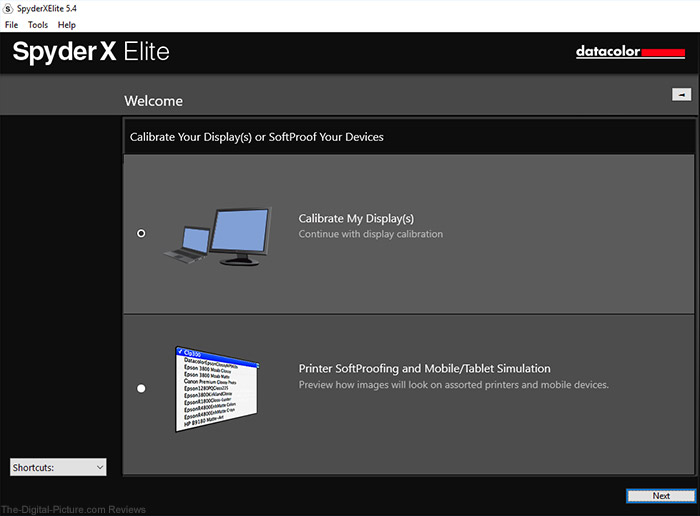Click the Next button
700x516 pixels.
tap(661, 495)
